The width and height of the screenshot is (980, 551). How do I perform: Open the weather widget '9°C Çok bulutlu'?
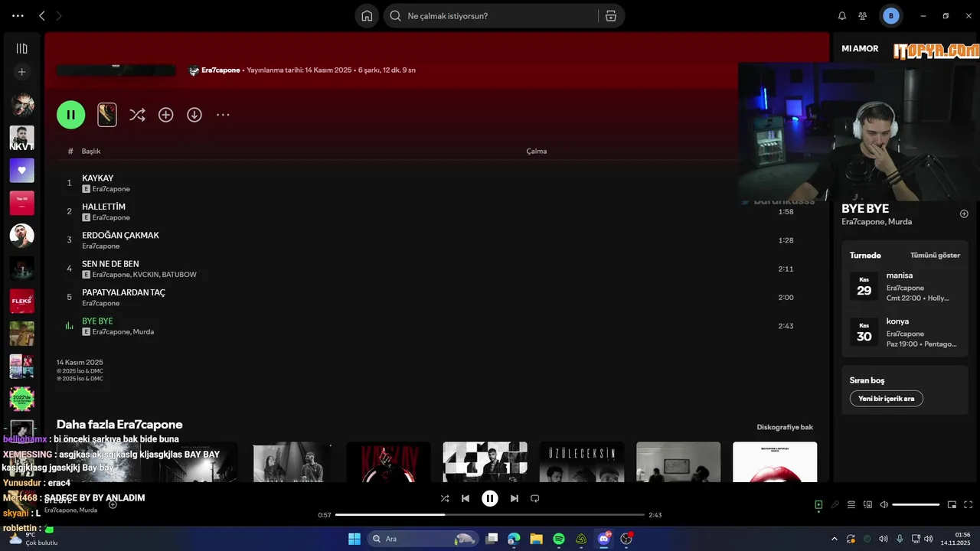[32, 539]
